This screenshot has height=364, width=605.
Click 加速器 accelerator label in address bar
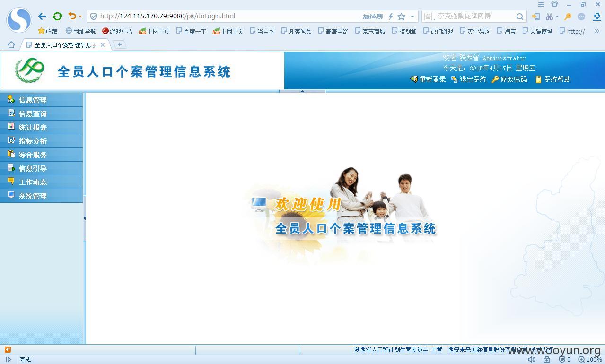373,17
